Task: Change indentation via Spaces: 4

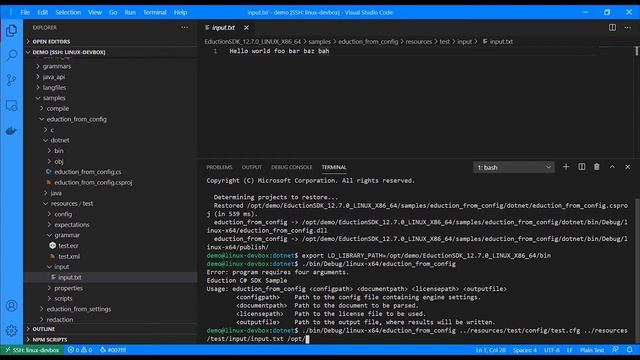Action: coord(524,350)
